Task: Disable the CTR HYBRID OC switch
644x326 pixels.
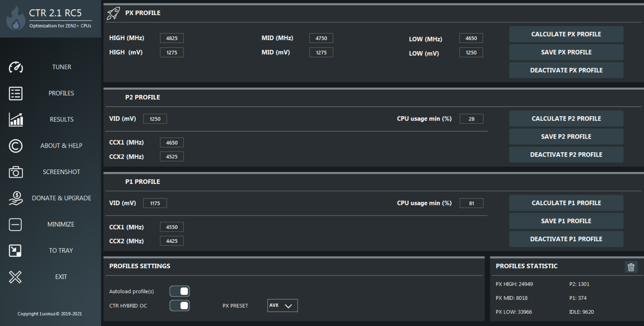Action: 180,305
